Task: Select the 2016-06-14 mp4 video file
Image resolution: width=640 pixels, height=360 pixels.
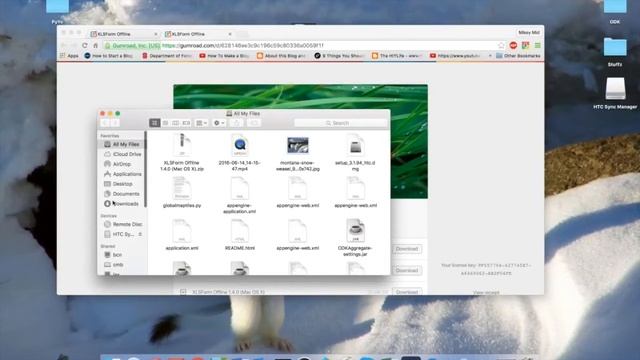Action: click(x=240, y=152)
